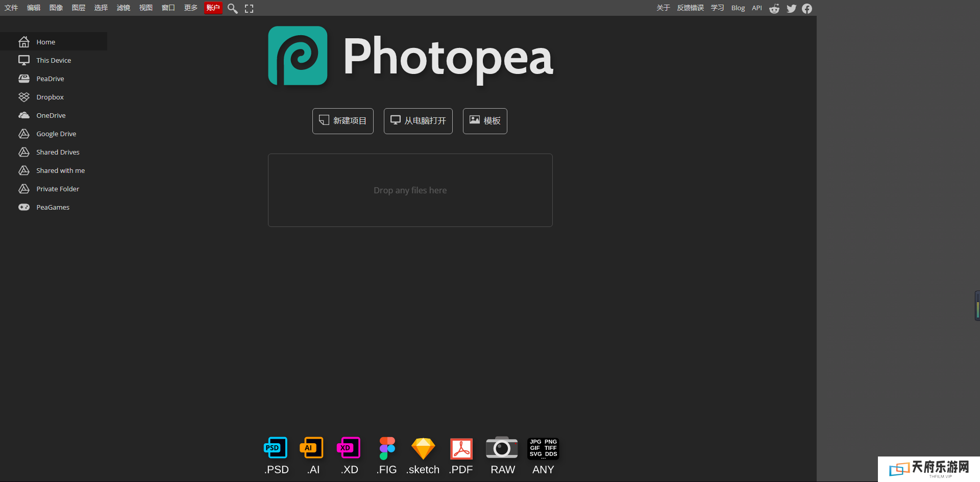
Task: Open the 滤镜 menu
Action: point(124,8)
